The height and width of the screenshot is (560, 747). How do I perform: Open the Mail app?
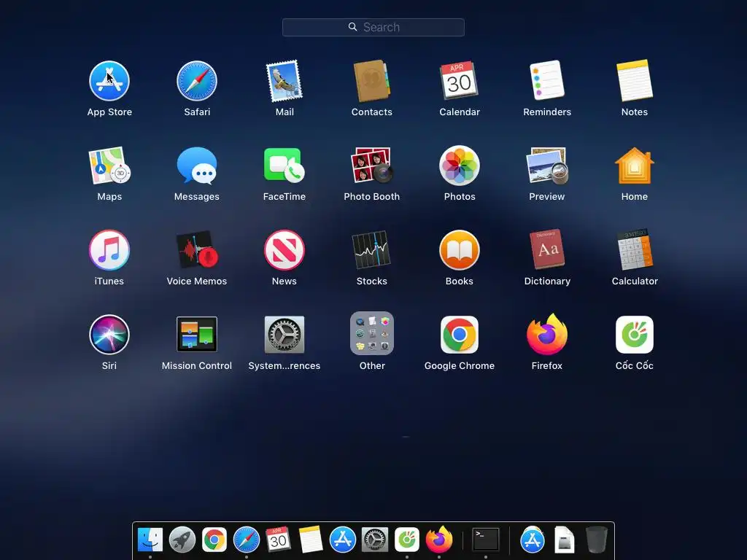(285, 81)
